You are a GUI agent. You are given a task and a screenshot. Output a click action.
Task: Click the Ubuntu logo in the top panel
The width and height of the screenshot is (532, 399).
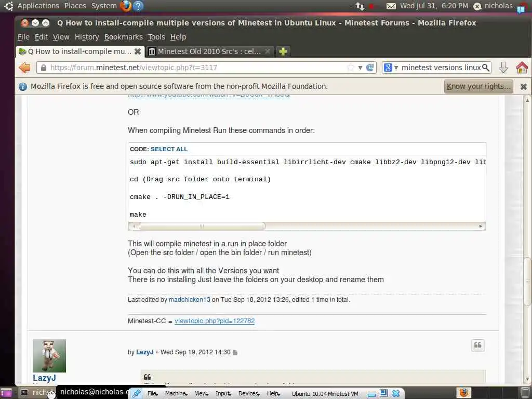pos(9,6)
